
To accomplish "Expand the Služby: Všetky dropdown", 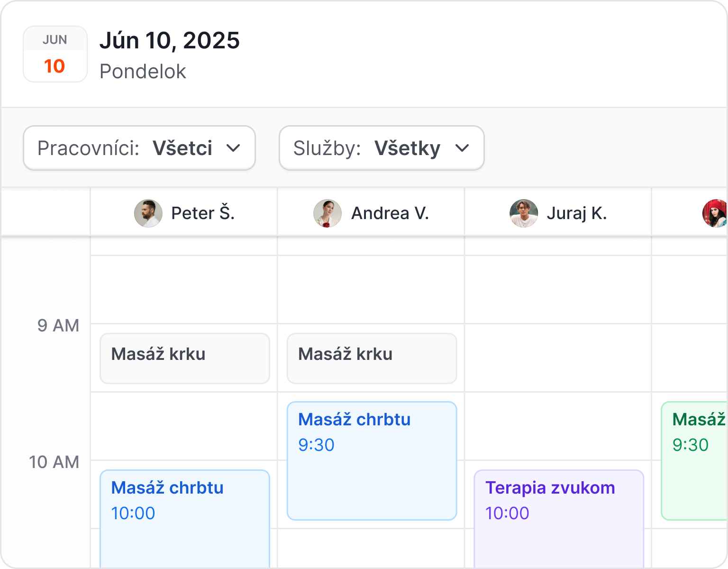I will (x=382, y=148).
